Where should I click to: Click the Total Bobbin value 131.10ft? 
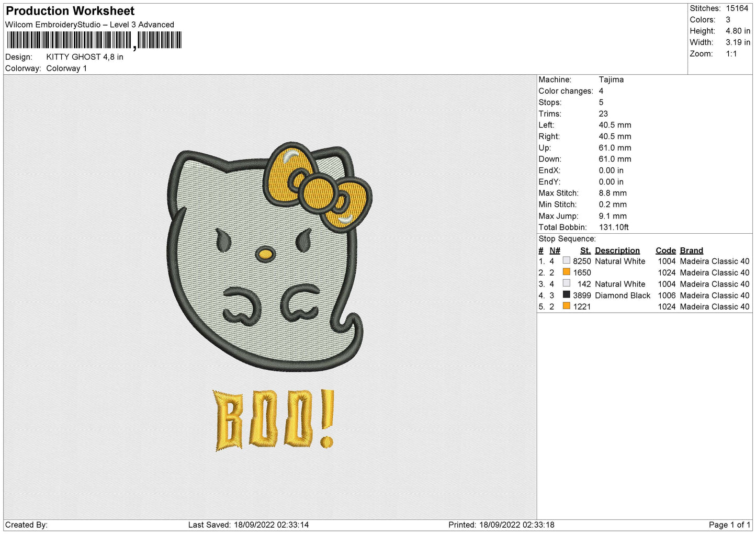click(x=614, y=228)
